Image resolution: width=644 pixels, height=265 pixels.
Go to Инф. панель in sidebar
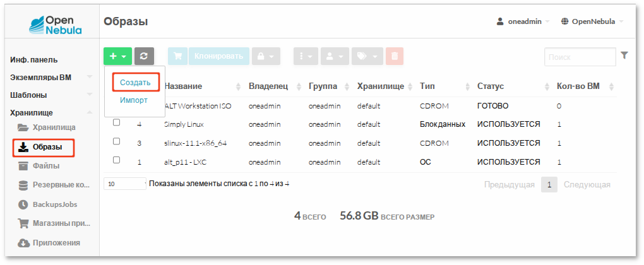[x=33, y=60]
